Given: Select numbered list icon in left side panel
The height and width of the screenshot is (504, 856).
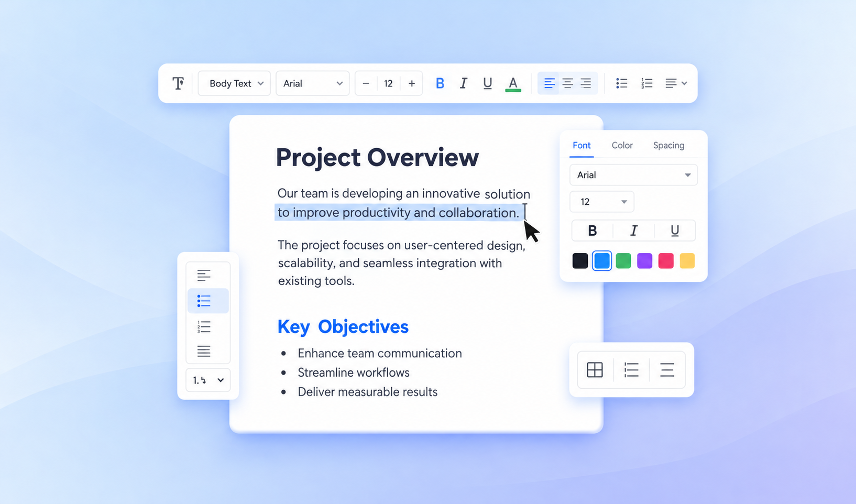Looking at the screenshot, I should (x=204, y=327).
